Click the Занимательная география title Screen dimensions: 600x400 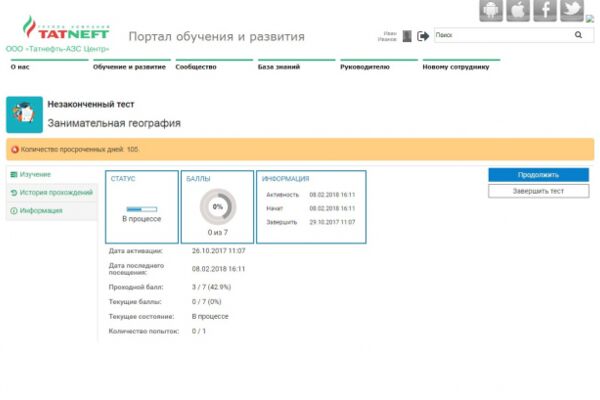114,123
